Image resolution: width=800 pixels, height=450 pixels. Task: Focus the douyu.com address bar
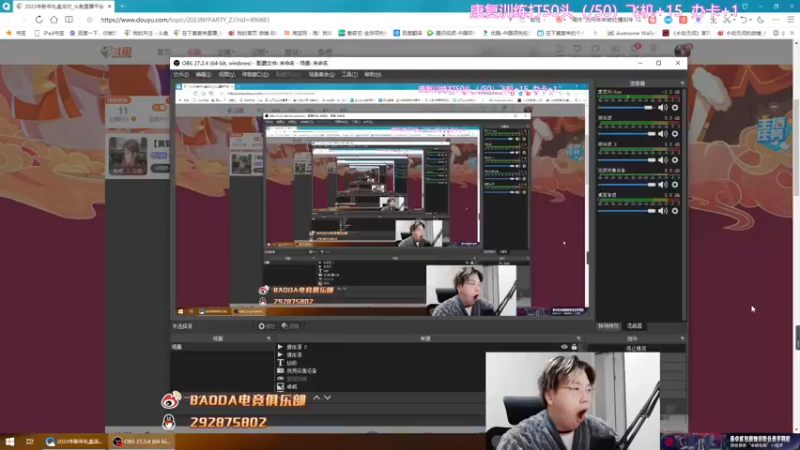click(185, 20)
